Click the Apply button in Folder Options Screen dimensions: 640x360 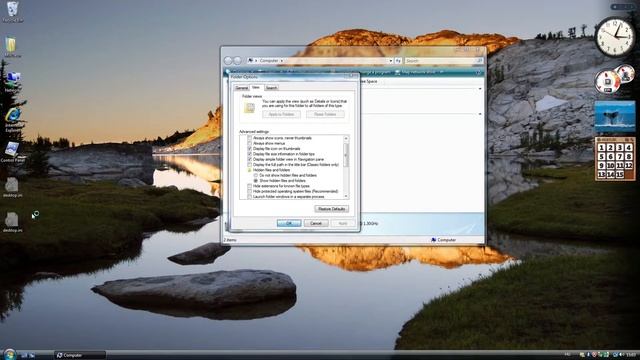(x=342, y=223)
